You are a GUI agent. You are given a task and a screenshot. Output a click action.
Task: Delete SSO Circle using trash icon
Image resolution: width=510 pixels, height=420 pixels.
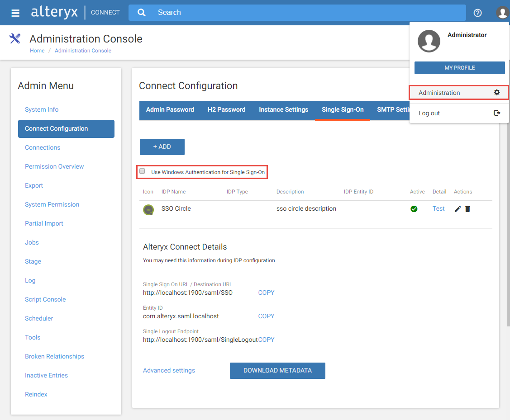tap(467, 209)
